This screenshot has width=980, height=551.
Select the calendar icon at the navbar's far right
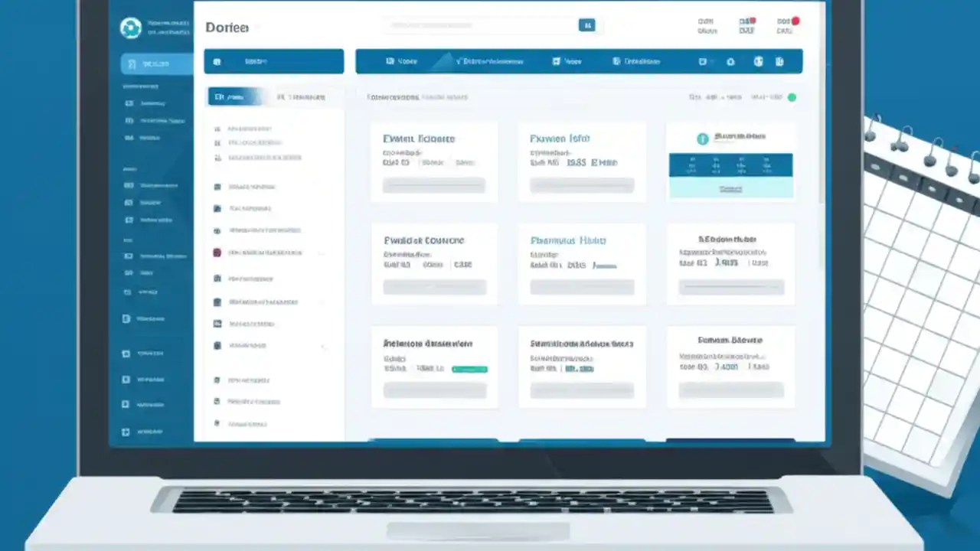tap(780, 61)
